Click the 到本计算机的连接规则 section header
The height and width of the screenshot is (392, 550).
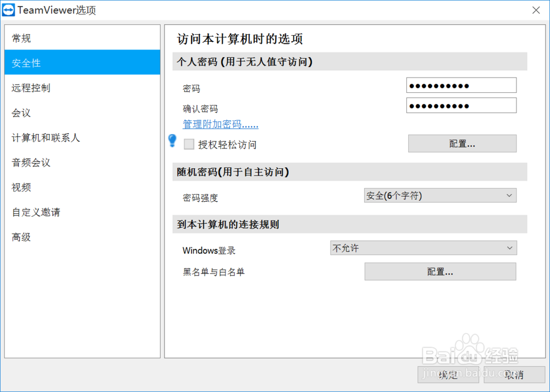point(350,224)
